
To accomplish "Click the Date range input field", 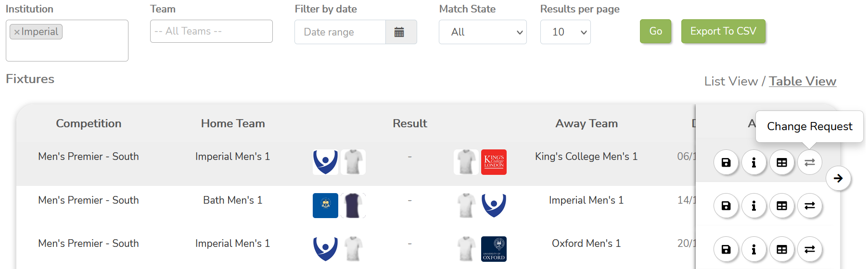I will coord(340,32).
